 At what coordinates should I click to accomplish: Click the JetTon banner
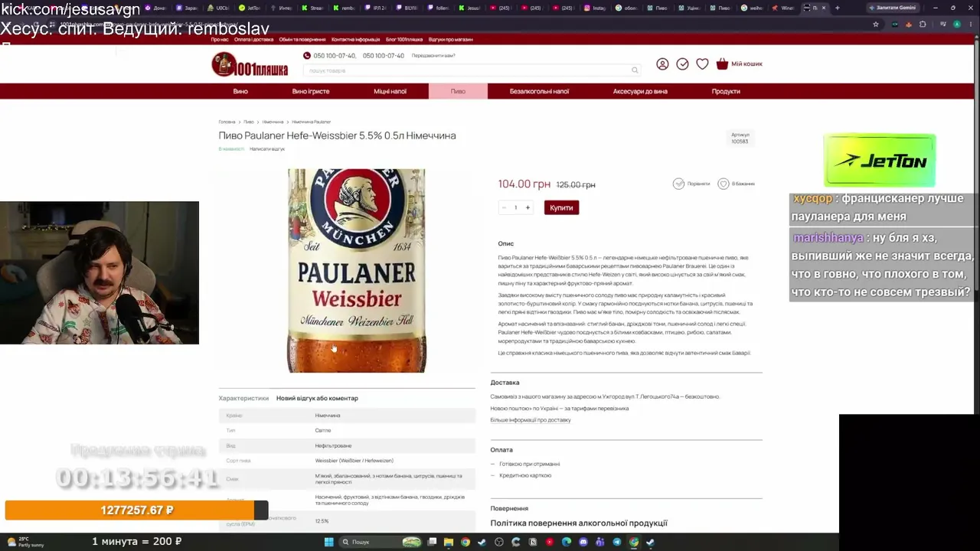tap(880, 161)
